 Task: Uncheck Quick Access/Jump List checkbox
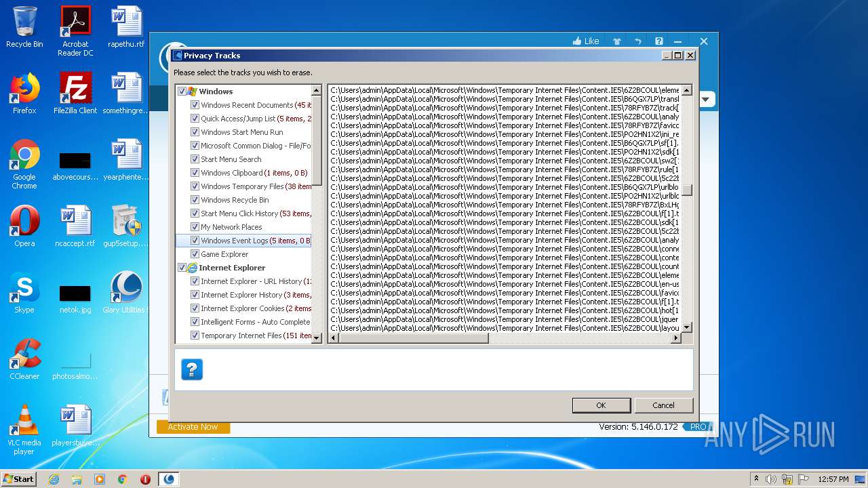tap(195, 119)
